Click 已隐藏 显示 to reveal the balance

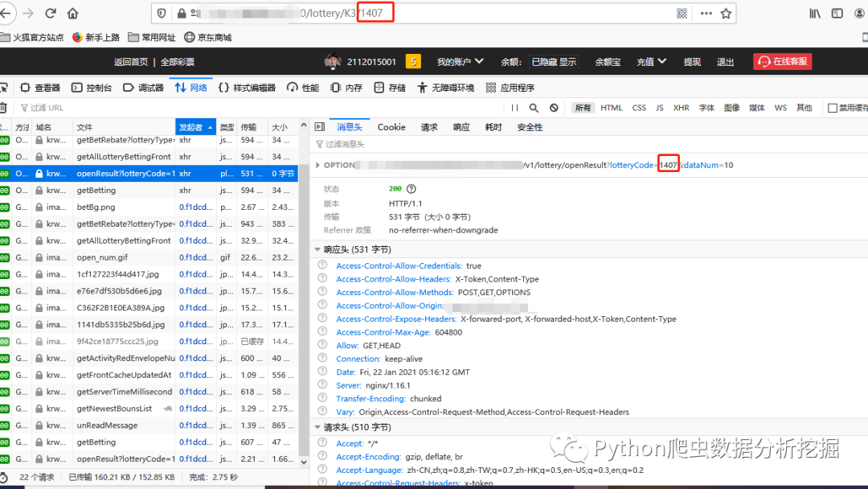554,62
